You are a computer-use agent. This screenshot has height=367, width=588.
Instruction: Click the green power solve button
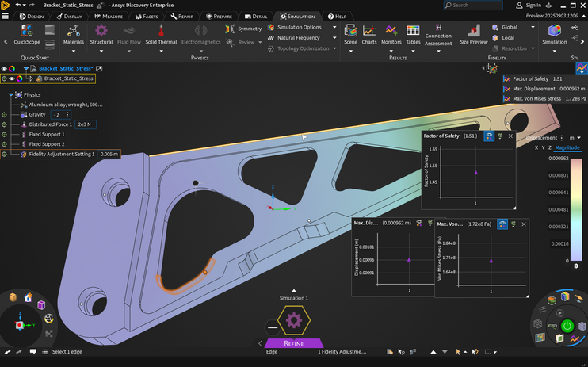567,326
